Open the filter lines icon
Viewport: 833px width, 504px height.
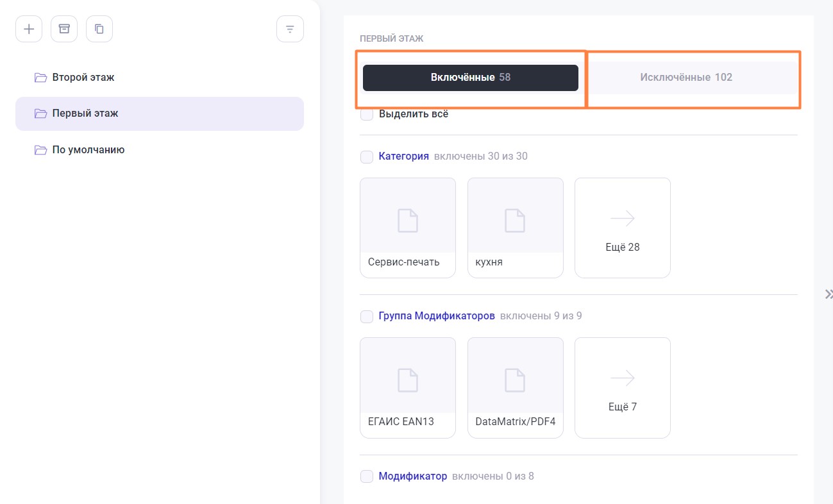tap(290, 29)
